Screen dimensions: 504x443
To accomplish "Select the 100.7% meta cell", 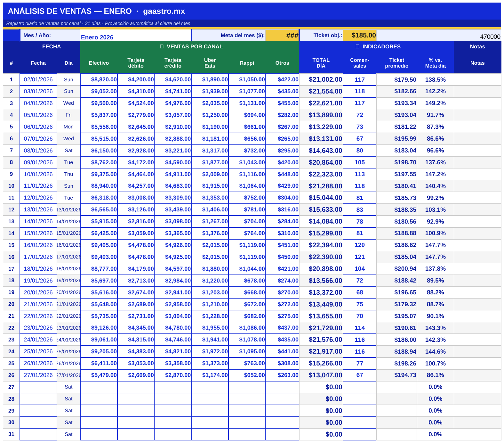I will click(x=435, y=363).
